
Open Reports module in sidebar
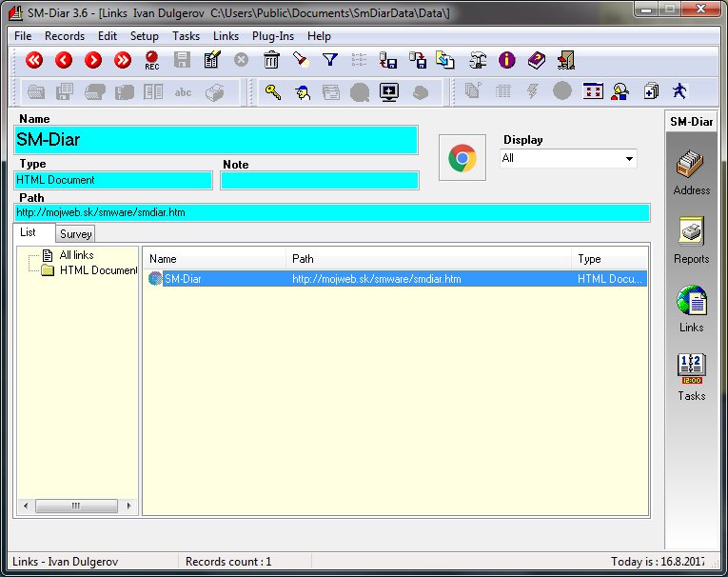point(691,240)
